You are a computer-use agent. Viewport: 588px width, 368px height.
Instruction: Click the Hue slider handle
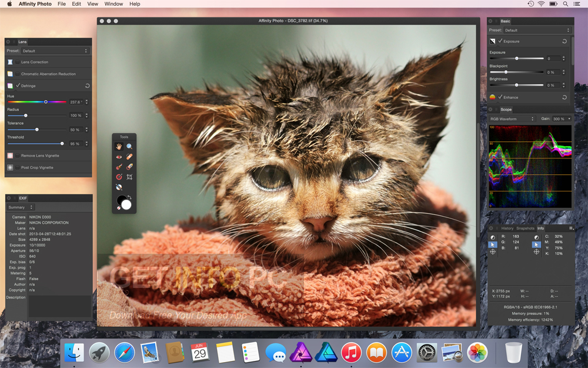(46, 102)
